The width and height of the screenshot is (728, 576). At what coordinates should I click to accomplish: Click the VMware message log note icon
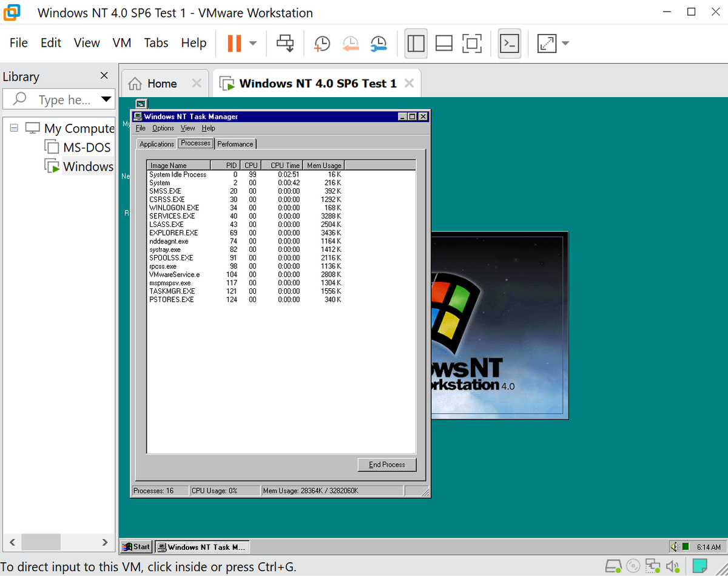699,566
